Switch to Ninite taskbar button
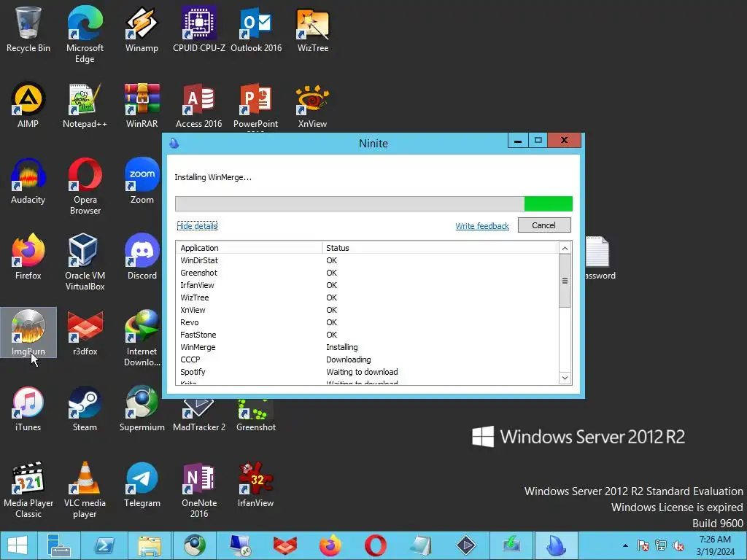This screenshot has height=560, width=747. [x=556, y=545]
